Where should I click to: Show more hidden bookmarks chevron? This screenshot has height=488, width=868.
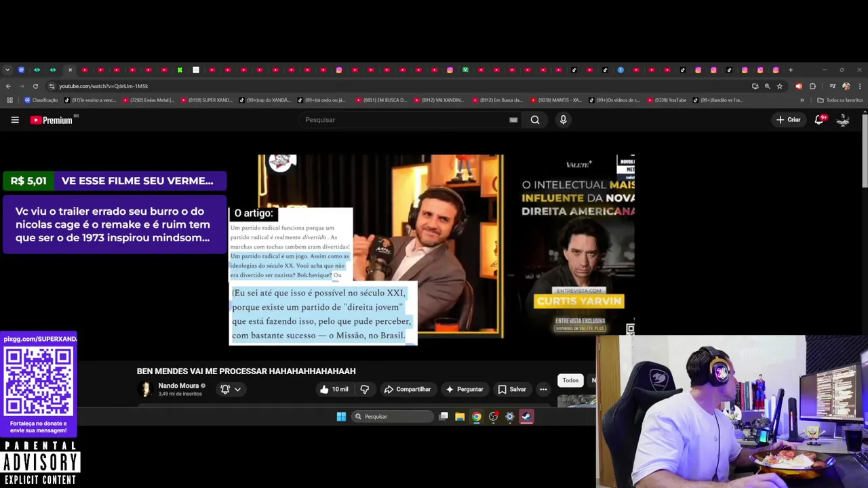[x=802, y=100]
